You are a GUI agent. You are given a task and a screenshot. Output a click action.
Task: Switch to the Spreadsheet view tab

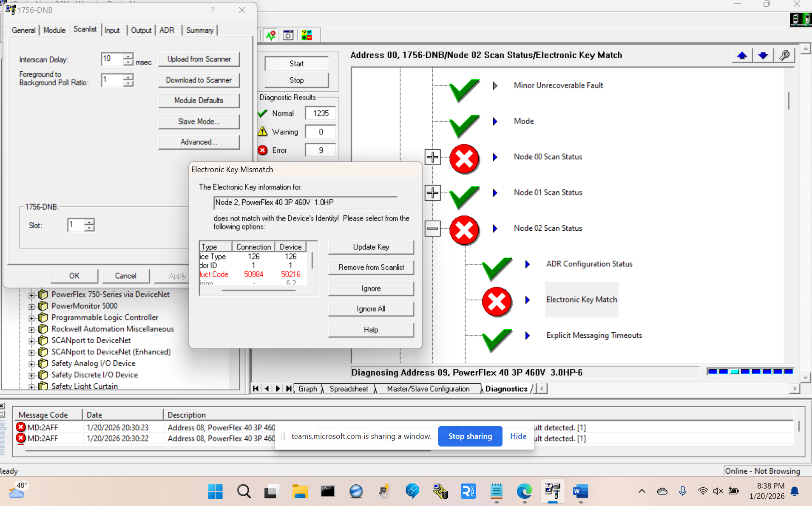(349, 389)
